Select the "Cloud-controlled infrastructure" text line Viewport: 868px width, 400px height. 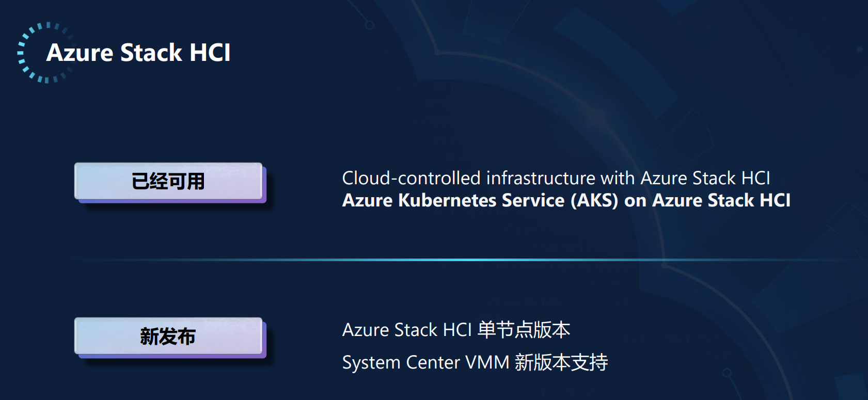[x=556, y=178]
